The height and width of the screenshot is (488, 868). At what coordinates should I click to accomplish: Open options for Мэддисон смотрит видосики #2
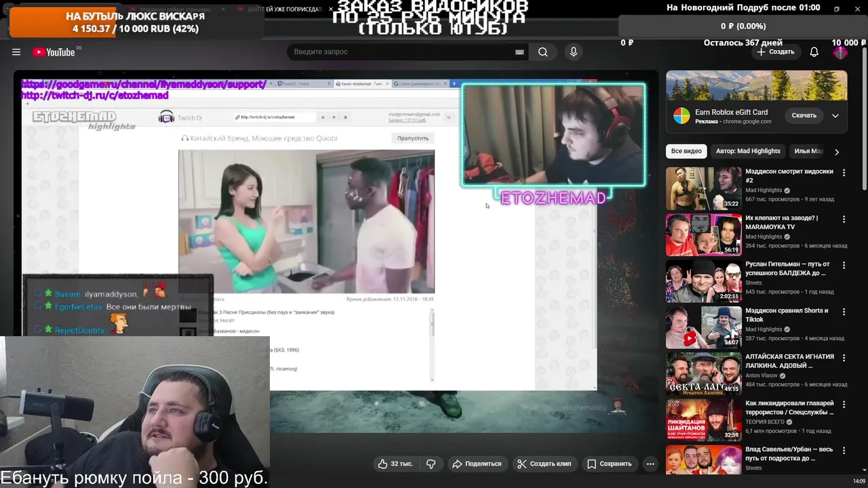[x=844, y=173]
